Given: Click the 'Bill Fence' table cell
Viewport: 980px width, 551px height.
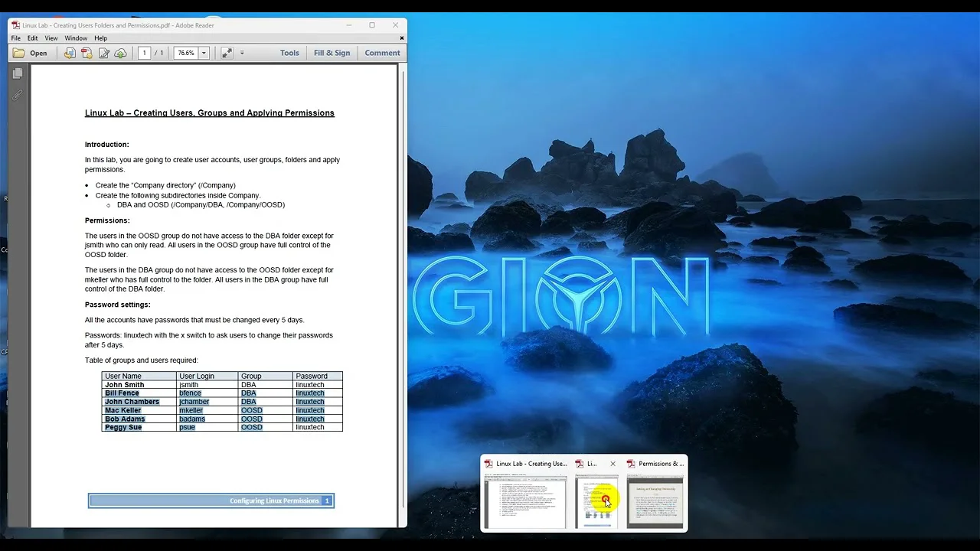Looking at the screenshot, I should pyautogui.click(x=139, y=393).
